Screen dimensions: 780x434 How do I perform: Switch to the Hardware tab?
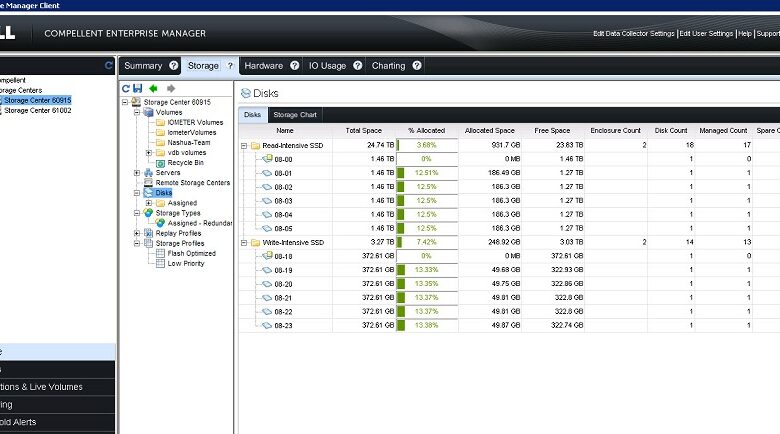(264, 66)
